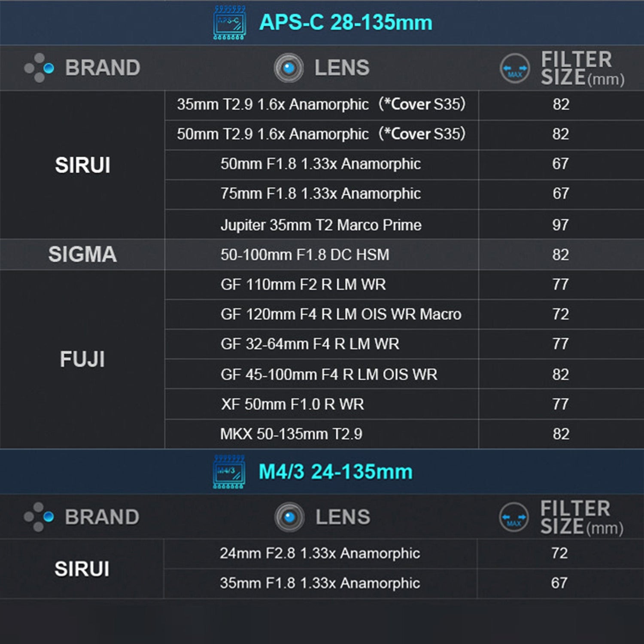Select the 50-100mm F1.8 DC HSM lens
Screen dimensions: 644x644
(305, 255)
